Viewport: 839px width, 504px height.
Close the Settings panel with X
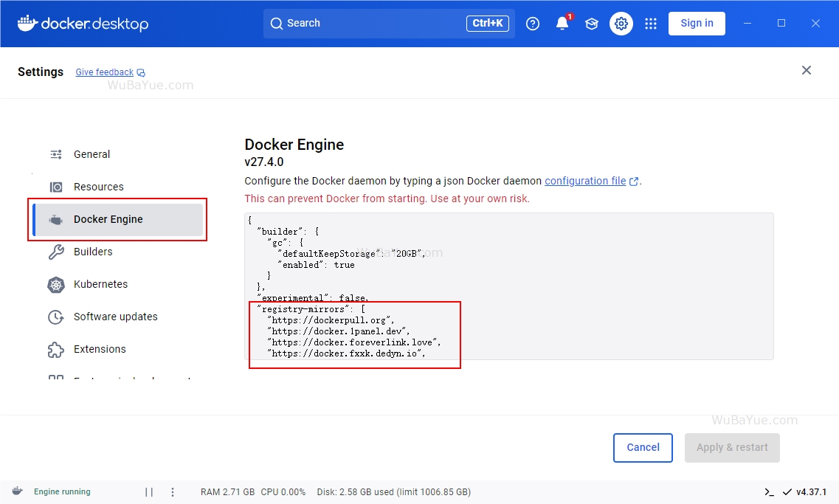pos(807,70)
